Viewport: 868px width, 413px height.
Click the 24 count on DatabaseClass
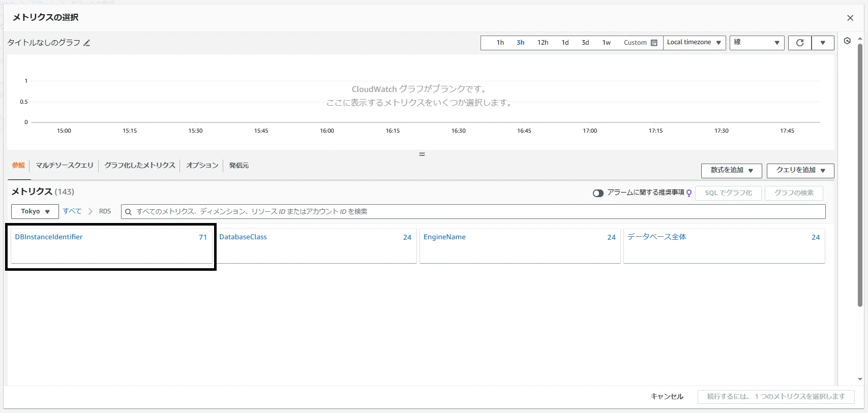coord(407,237)
